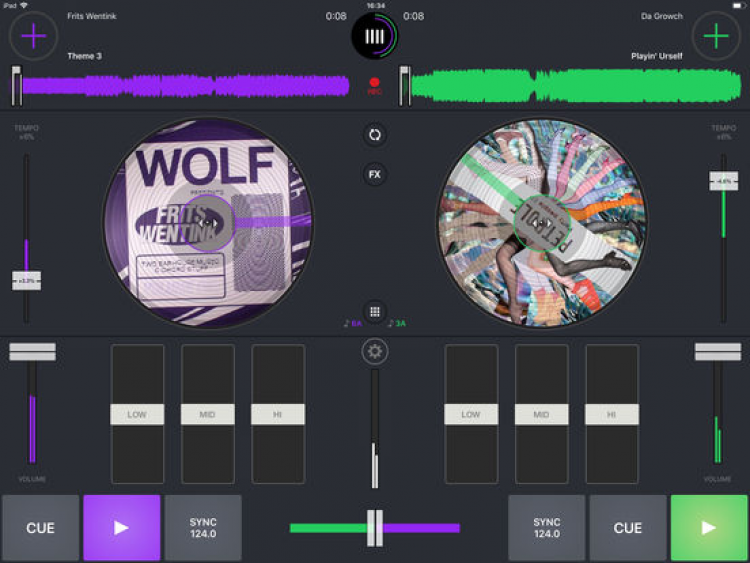Screen dimensions: 750x563
Task: Click the battery indicator in status bar
Action: [737, 5]
